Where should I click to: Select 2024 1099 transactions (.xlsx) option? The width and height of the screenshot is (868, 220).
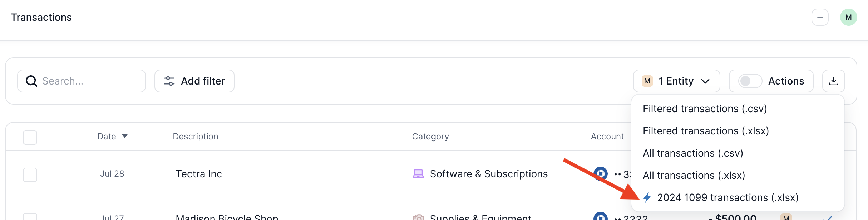(728, 197)
